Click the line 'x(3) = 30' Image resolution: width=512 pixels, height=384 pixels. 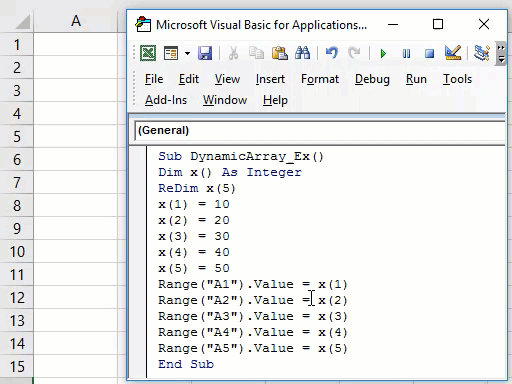[x=194, y=236]
